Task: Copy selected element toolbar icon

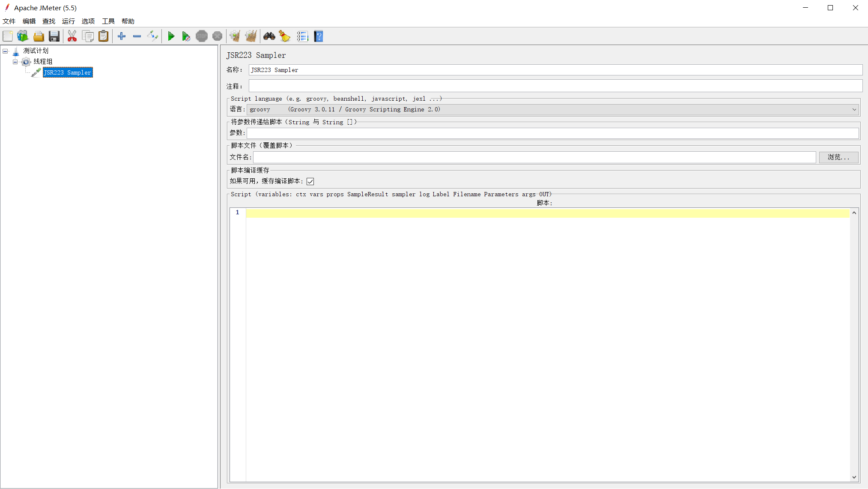Action: point(88,36)
